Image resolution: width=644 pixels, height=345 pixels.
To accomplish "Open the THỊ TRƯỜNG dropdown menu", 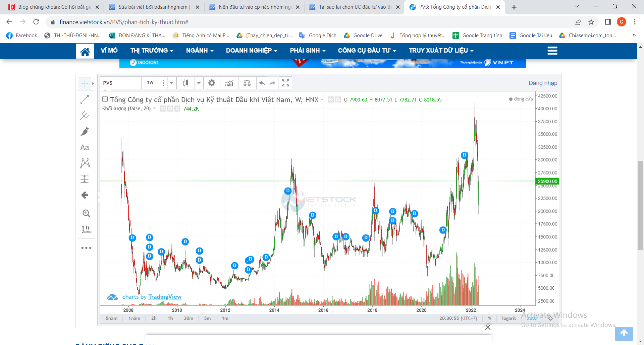I will 152,51.
